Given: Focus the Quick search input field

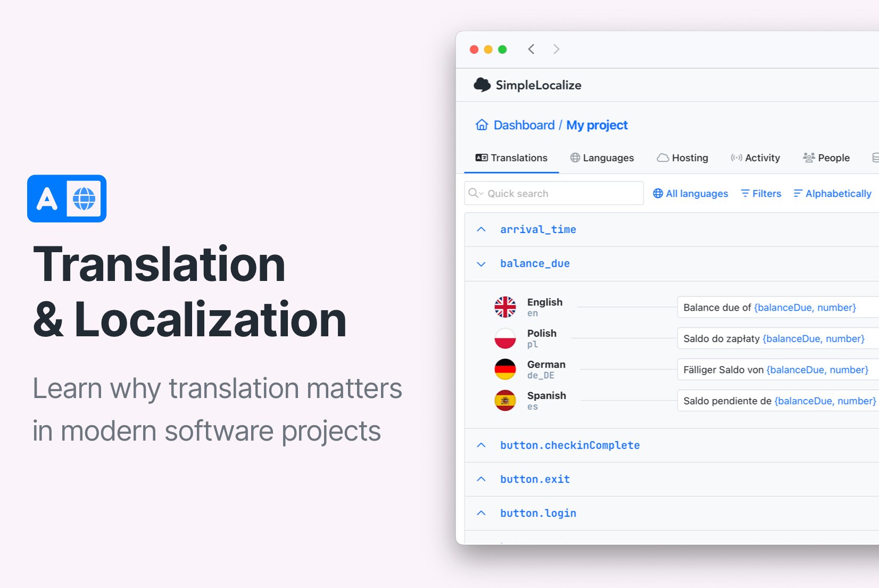Looking at the screenshot, I should click(554, 193).
